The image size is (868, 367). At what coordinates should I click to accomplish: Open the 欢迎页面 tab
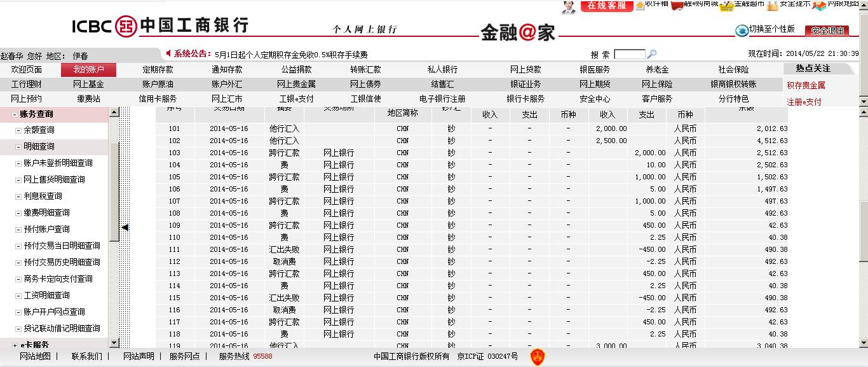[27, 70]
